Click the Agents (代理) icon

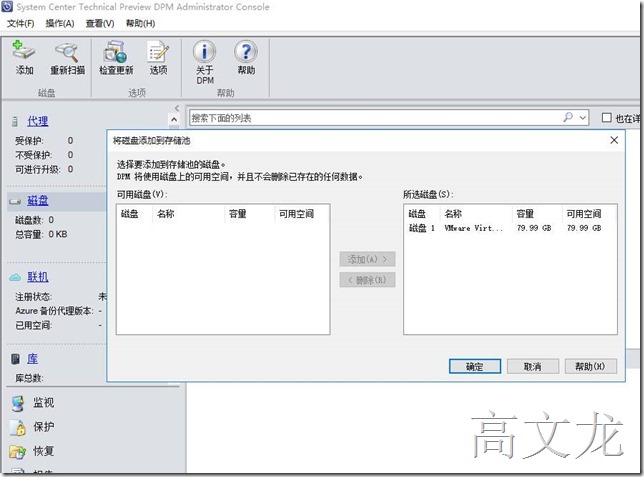[x=15, y=121]
